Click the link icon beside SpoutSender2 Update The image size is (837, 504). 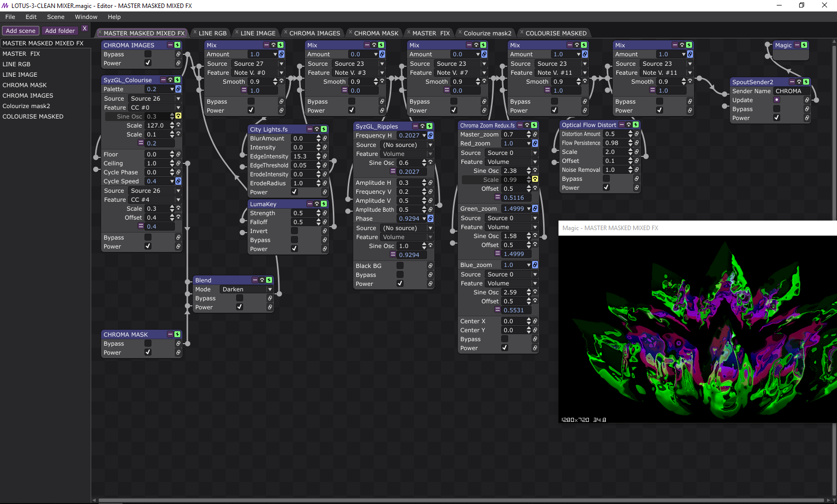(x=807, y=100)
